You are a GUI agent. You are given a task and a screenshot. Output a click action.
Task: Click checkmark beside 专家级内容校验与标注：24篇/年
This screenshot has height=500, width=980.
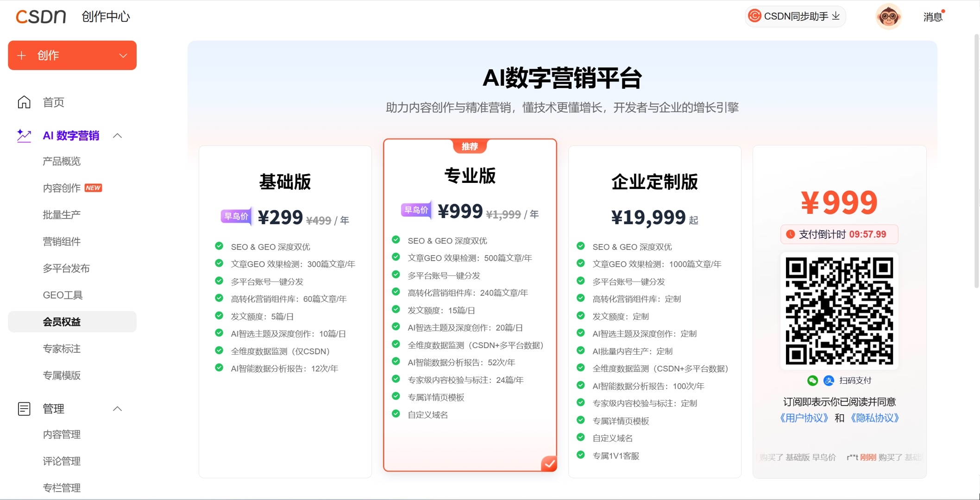pos(396,379)
